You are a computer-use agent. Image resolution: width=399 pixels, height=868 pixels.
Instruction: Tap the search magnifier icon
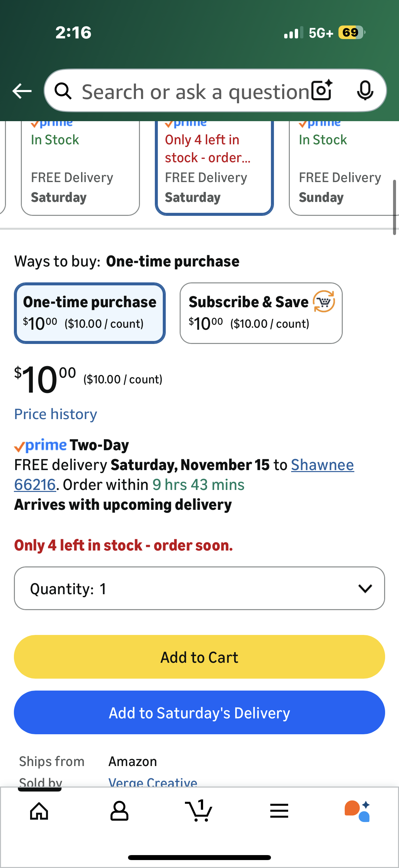click(63, 91)
